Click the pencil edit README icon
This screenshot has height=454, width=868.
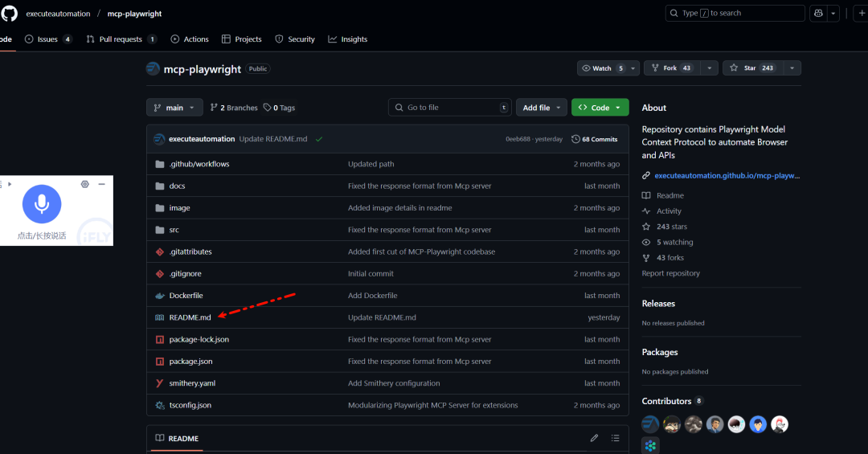[594, 438]
